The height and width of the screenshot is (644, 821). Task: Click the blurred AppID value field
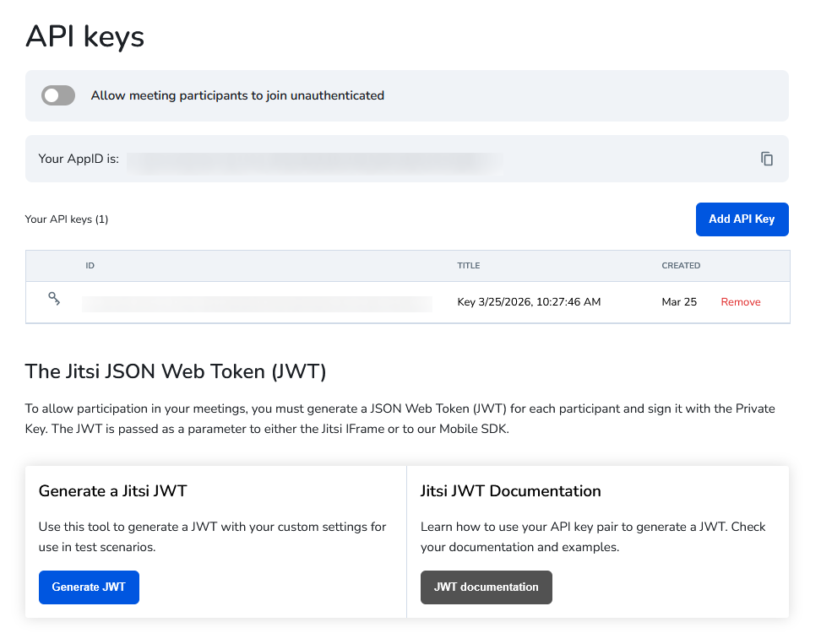(314, 159)
